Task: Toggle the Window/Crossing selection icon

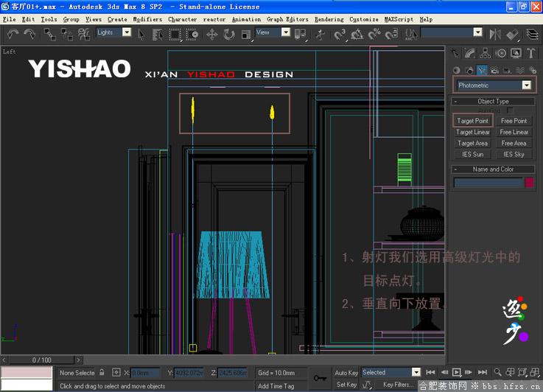Action: pos(192,35)
